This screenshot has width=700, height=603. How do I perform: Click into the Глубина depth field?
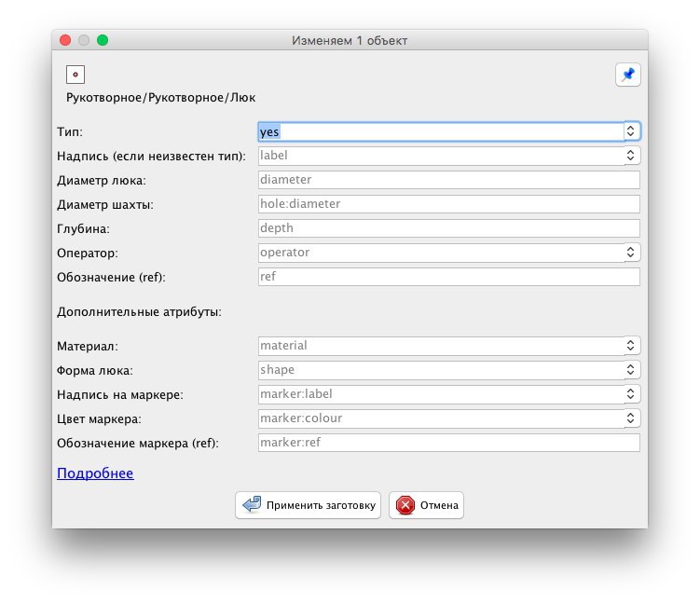448,228
